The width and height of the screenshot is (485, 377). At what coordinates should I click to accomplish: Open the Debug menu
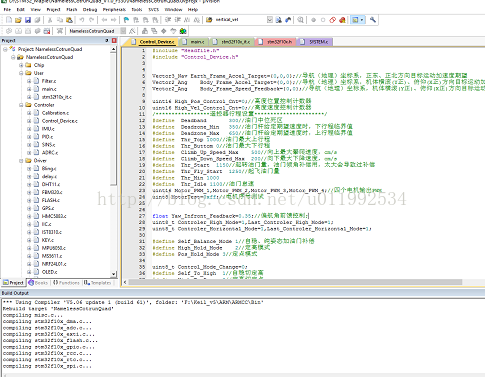90,10
